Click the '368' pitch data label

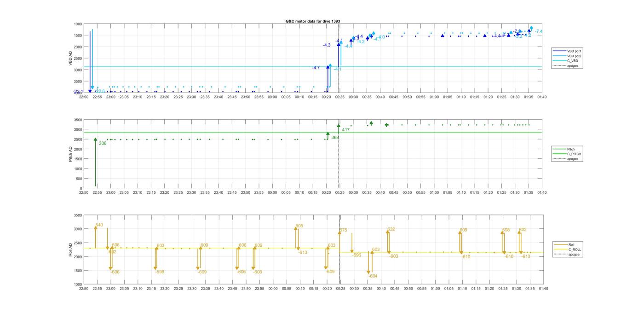click(x=335, y=138)
